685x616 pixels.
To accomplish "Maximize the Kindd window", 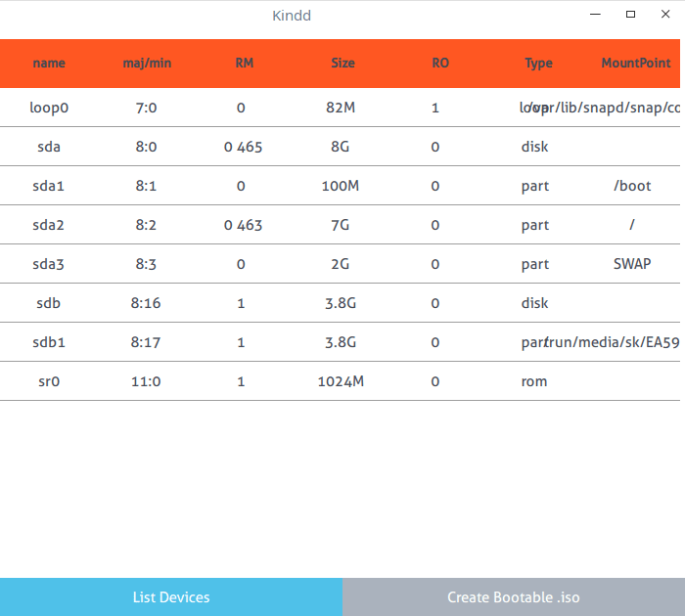I will point(630,15).
